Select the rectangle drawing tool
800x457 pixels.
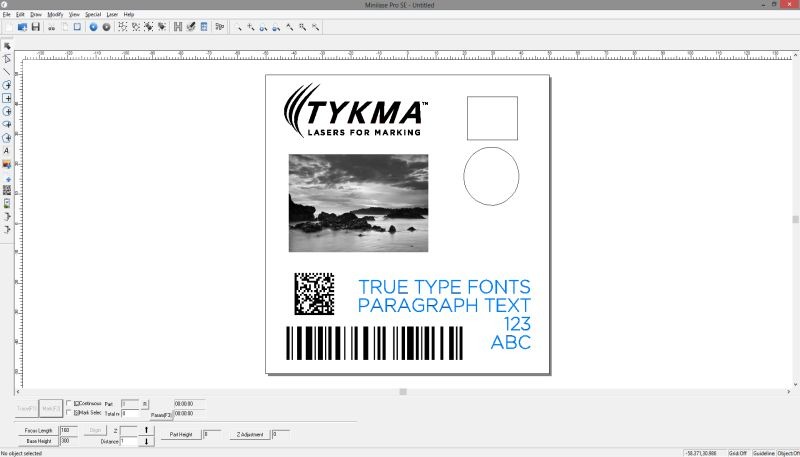[7, 98]
